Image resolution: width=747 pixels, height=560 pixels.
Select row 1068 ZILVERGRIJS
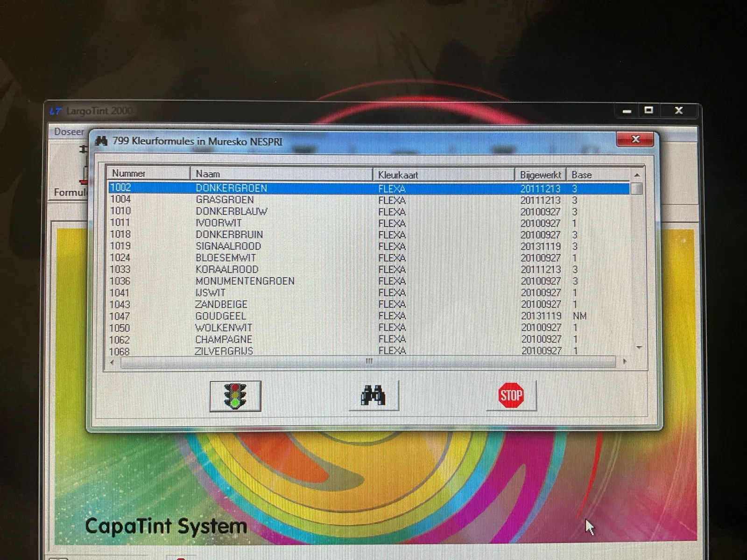[369, 350]
